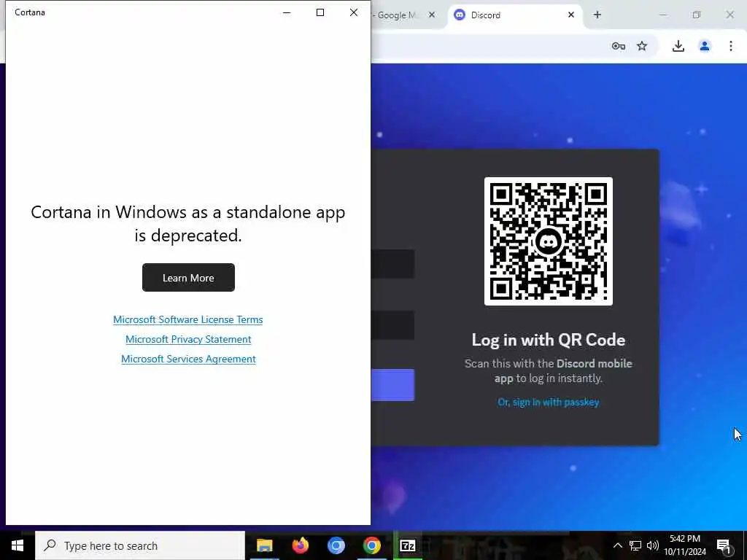Open the Chrome profile avatar icon

click(705, 46)
